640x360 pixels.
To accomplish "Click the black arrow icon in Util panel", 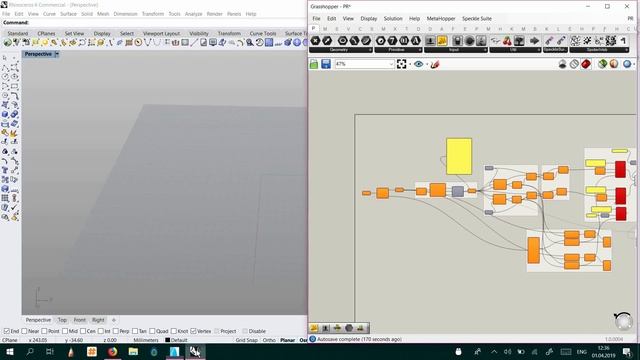I will point(534,41).
